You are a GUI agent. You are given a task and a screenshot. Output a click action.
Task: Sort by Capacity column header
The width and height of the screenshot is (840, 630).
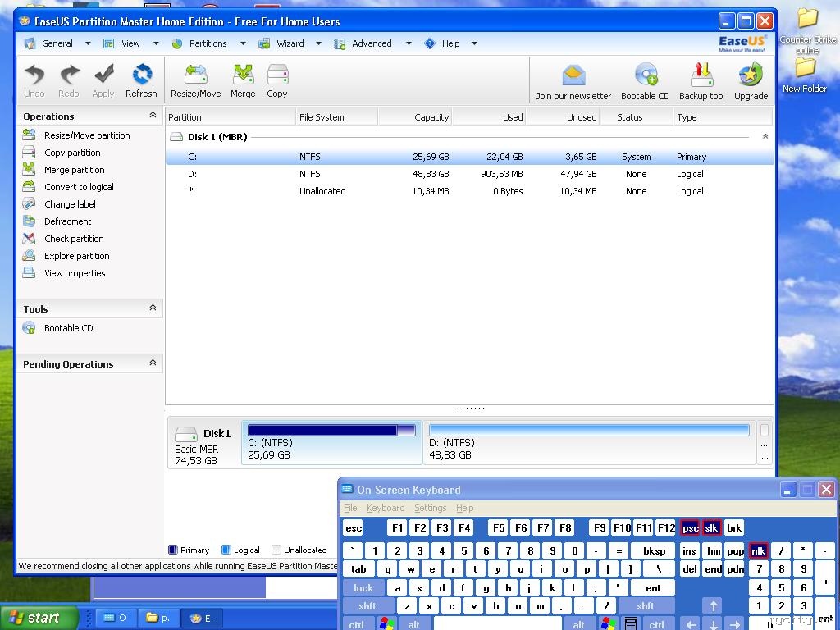(x=414, y=117)
